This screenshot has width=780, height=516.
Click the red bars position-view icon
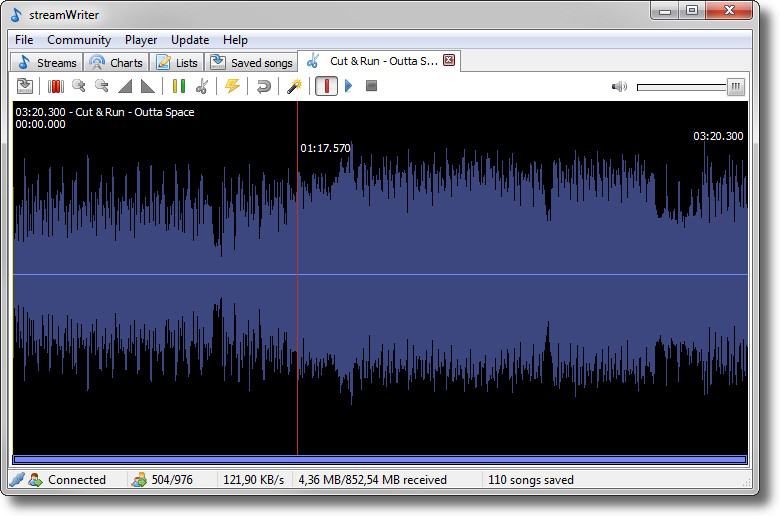click(56, 86)
